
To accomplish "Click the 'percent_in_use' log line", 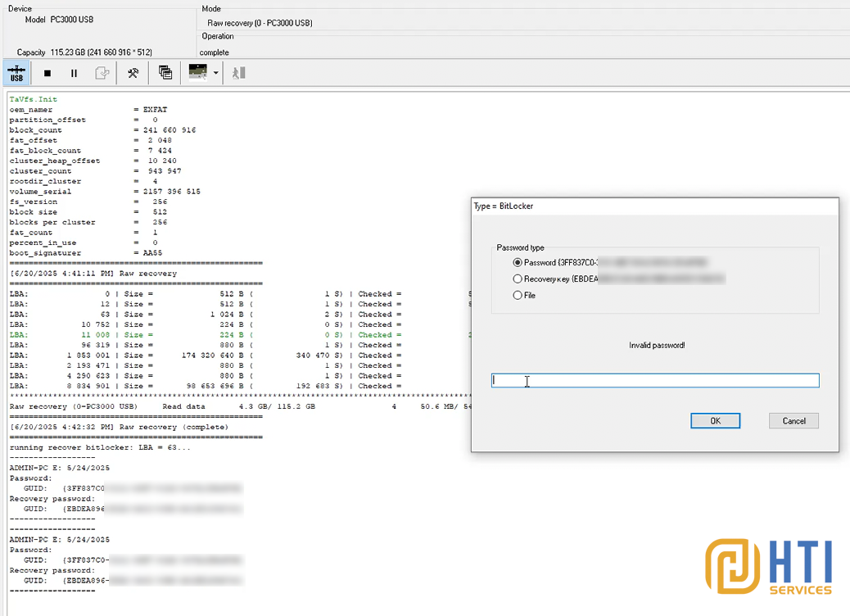I will (84, 243).
